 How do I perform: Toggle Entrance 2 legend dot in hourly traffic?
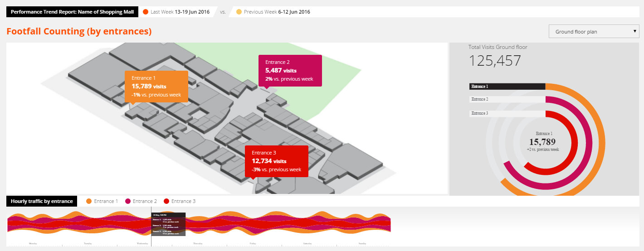(x=127, y=201)
